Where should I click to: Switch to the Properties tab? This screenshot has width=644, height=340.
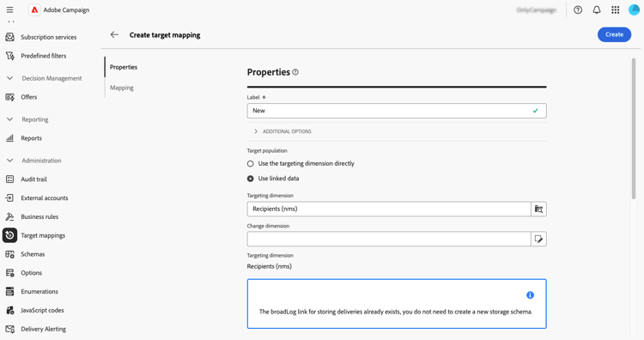click(x=124, y=67)
